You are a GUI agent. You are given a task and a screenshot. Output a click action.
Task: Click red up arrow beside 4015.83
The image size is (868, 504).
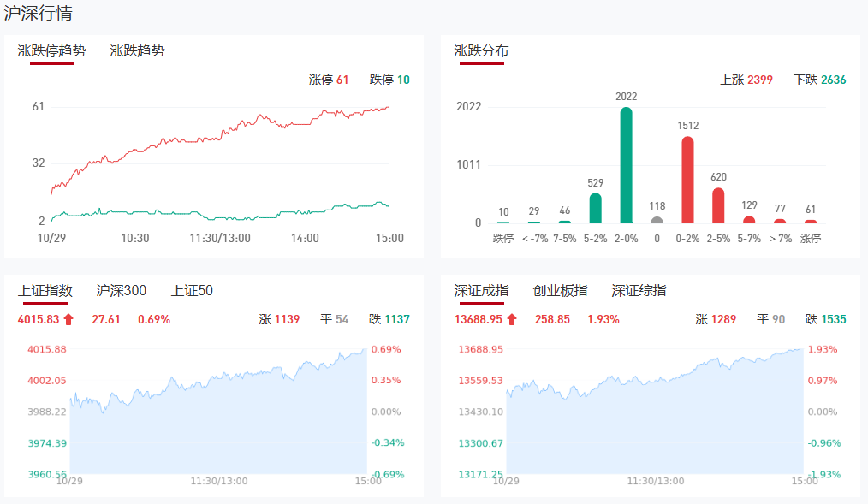click(x=69, y=320)
